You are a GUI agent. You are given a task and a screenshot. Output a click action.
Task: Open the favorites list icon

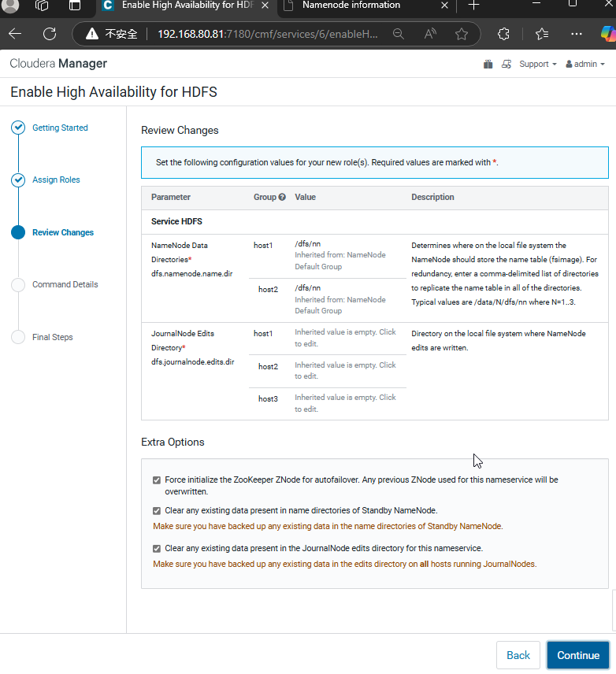tap(542, 34)
